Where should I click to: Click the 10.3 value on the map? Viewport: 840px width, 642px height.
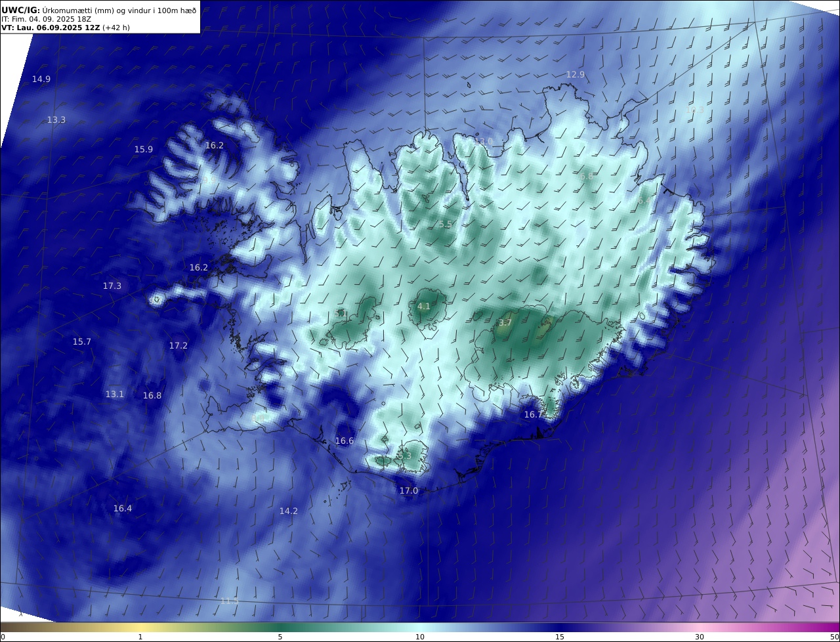tap(695, 110)
